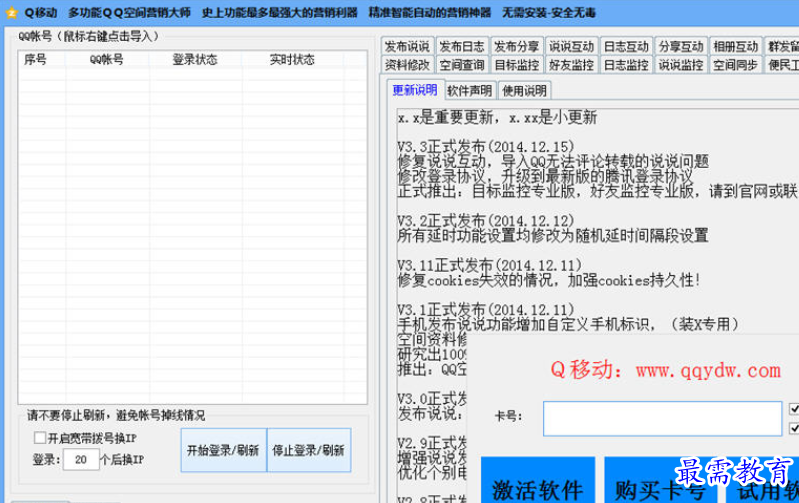Screen dimensions: 799x503
Task: Click the V3.1正式发布(2014.12.11) text line
Action: coord(486,309)
